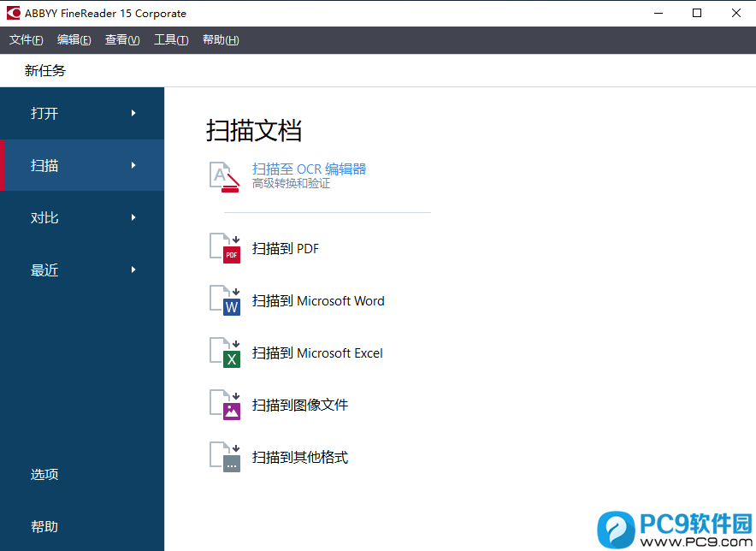Choose 扫描到 PDF

286,248
